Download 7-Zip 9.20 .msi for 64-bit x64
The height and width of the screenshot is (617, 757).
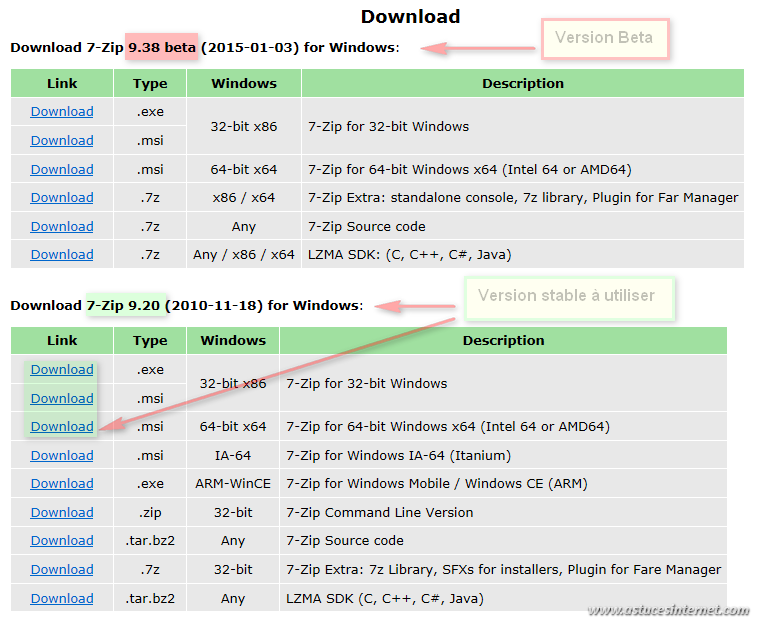[x=62, y=426]
